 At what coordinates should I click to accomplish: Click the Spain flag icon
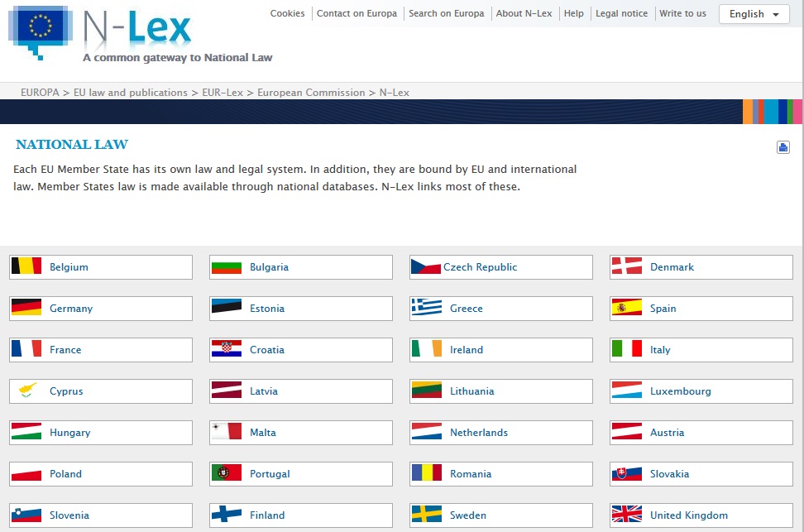pyautogui.click(x=627, y=307)
